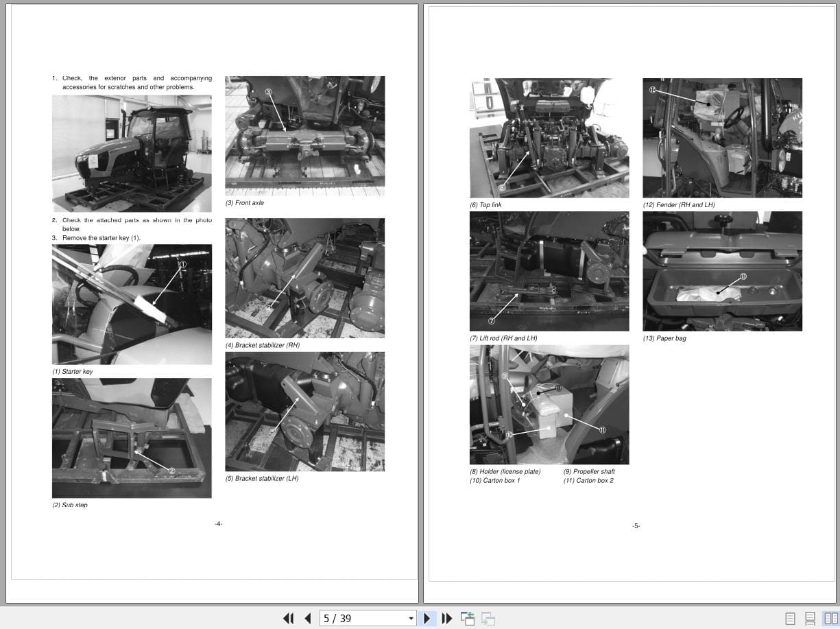This screenshot has width=840, height=629.
Task: Click the next view navigation icon
Action: pyautogui.click(x=488, y=619)
